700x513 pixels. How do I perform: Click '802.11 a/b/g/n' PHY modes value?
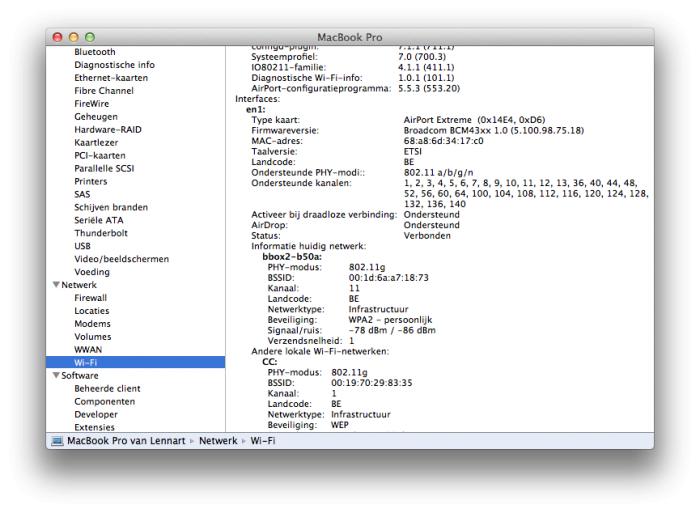point(438,173)
